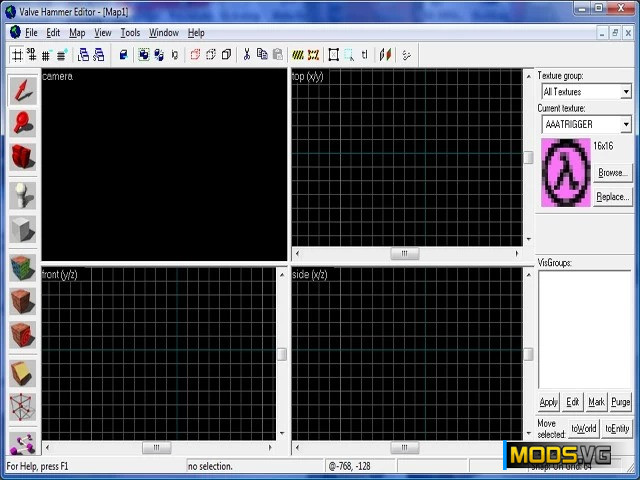640x480 pixels.
Task: Select the Vertex manipulation tool
Action: (x=22, y=407)
